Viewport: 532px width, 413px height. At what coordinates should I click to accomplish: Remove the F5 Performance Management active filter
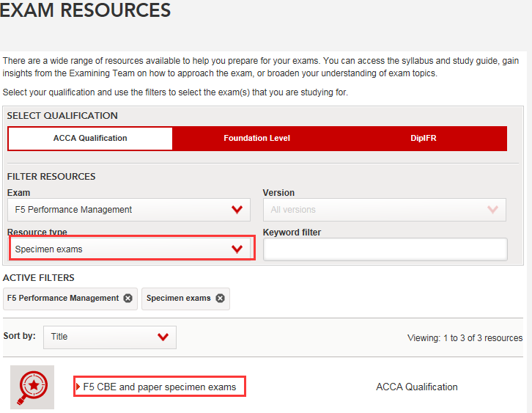128,299
